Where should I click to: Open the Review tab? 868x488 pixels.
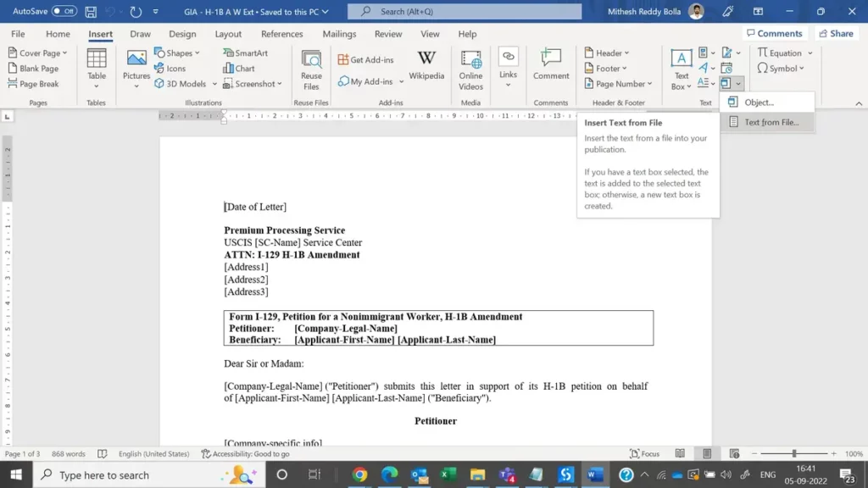pyautogui.click(x=388, y=34)
